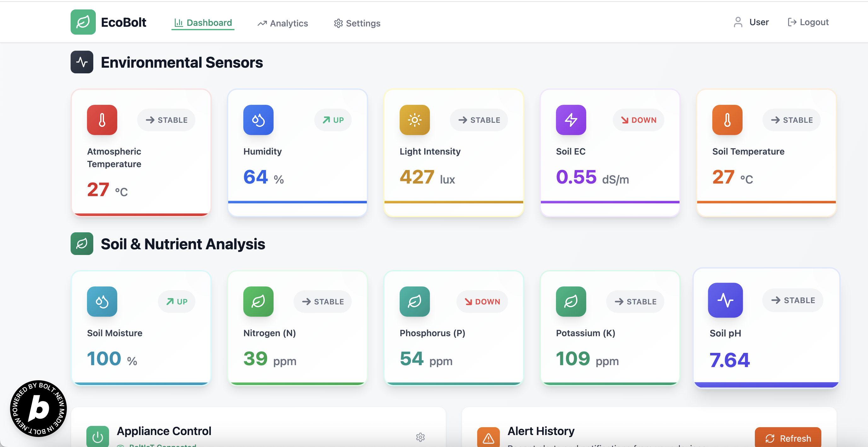
Task: Click the Soil Moisture droplets icon
Action: coord(102,301)
